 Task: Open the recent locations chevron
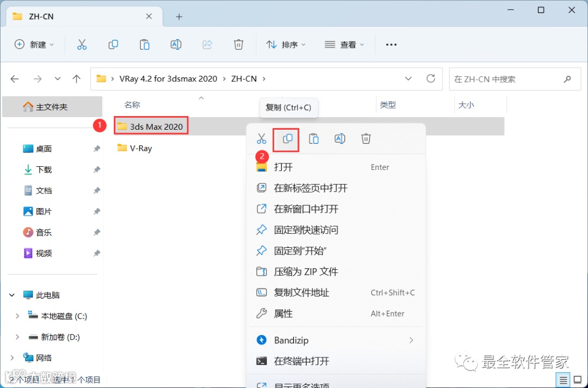click(57, 79)
